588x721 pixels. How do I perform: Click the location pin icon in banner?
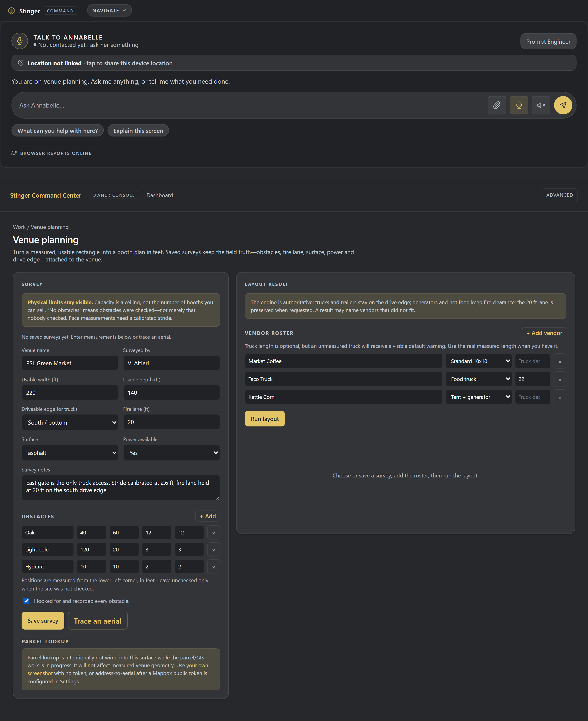coord(21,63)
